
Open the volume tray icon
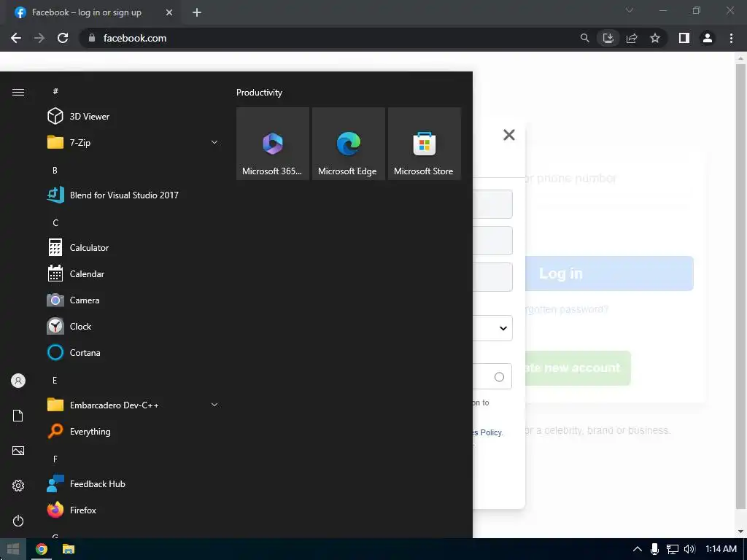pyautogui.click(x=689, y=549)
